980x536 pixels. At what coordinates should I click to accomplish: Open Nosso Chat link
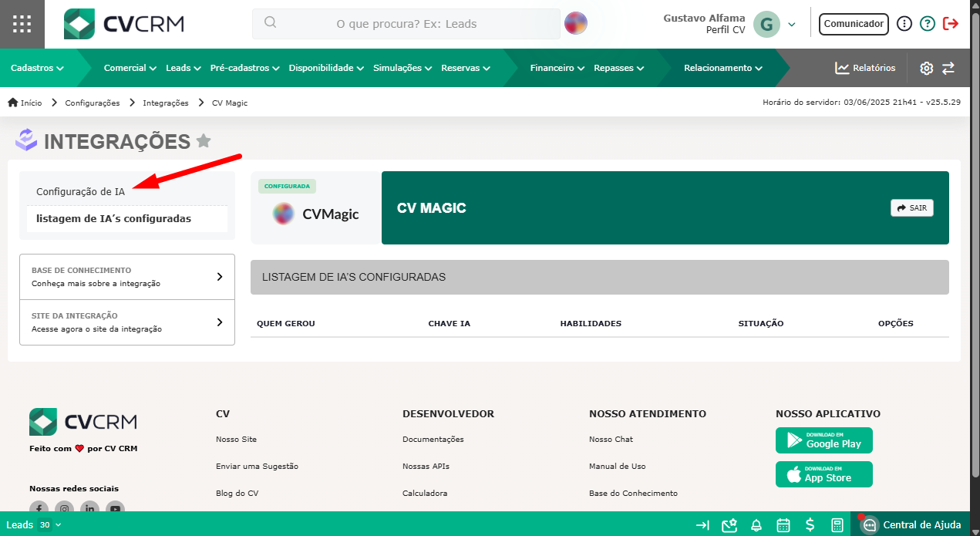(611, 439)
